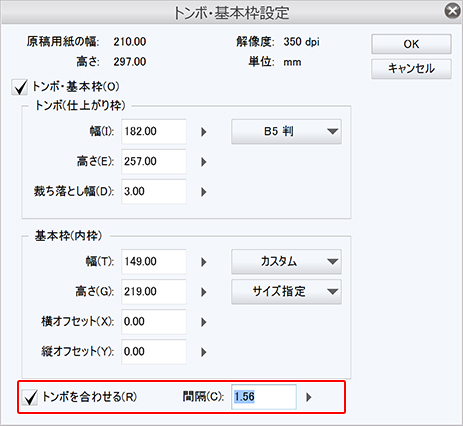Screen dimensions: 463x426
Task: Click the 間隔(C) input field showing 1.56
Action: pyautogui.click(x=264, y=397)
